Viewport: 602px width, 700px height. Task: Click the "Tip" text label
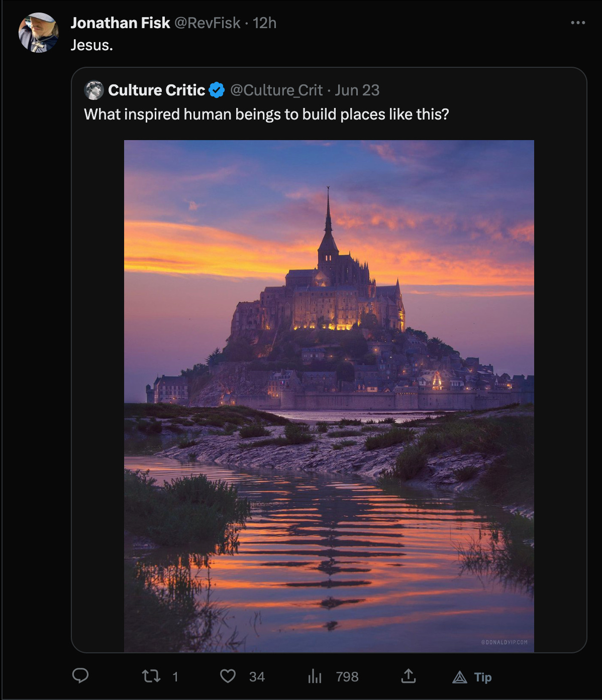483,677
